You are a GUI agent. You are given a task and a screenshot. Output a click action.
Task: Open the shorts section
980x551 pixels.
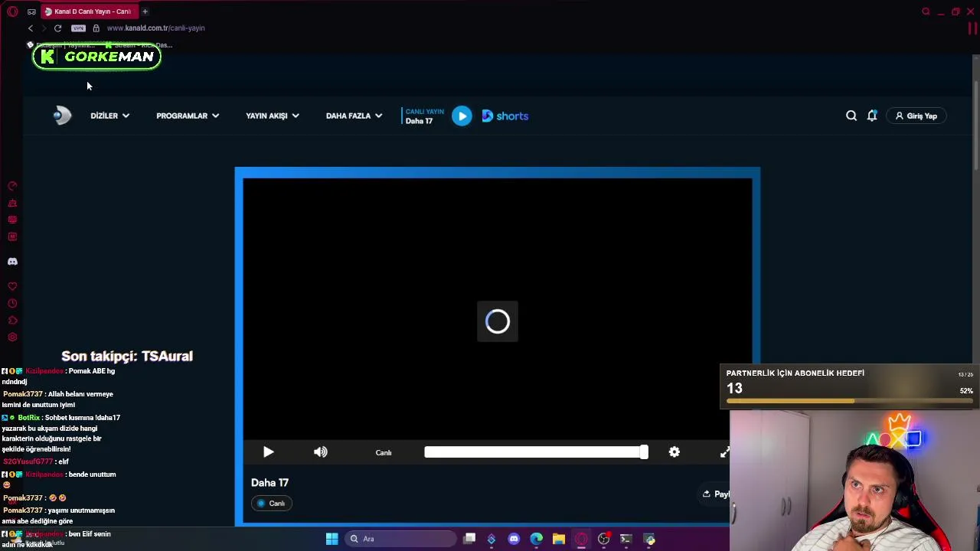click(505, 116)
